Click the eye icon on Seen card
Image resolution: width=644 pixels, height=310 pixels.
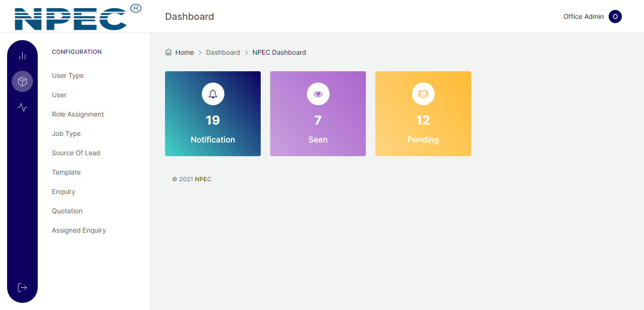click(x=318, y=94)
